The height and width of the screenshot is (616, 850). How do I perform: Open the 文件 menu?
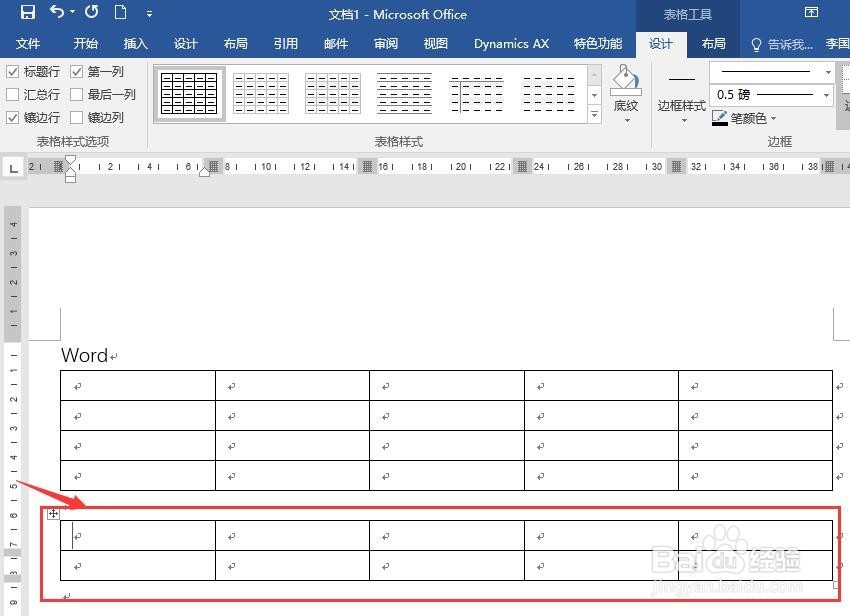(28, 43)
